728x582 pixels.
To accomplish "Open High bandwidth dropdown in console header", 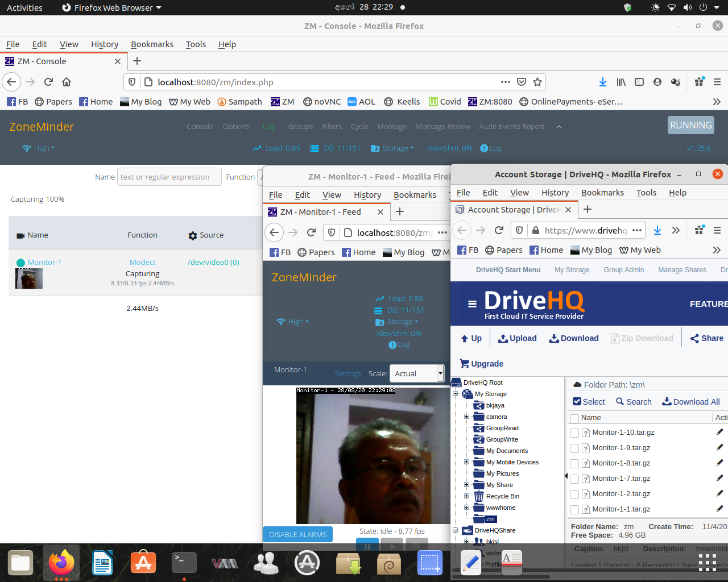I will point(39,148).
